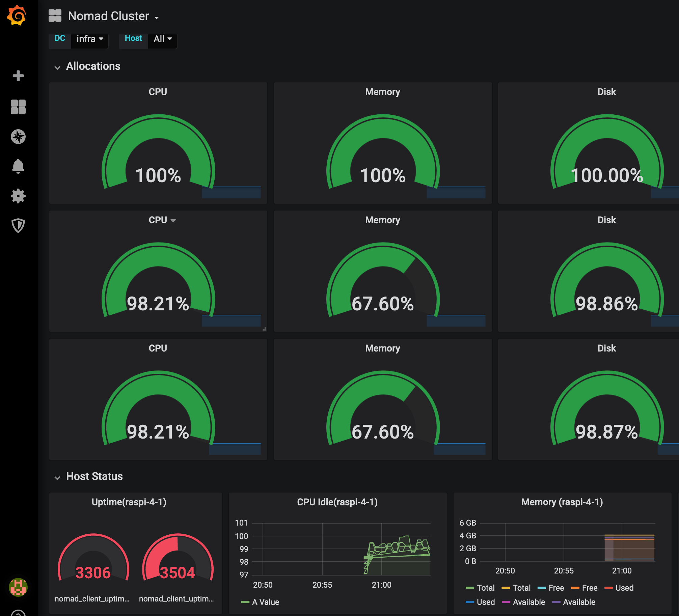
Task: Click dashboard grid icon beside Nomad Cluster
Action: [x=55, y=16]
